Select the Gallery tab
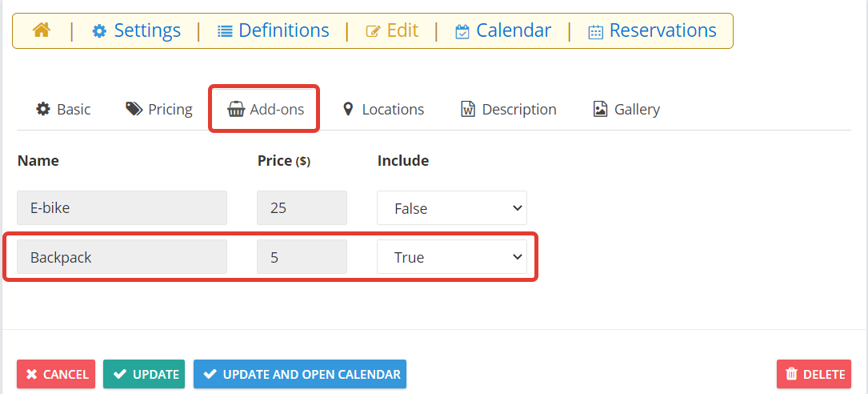868x394 pixels. point(626,109)
